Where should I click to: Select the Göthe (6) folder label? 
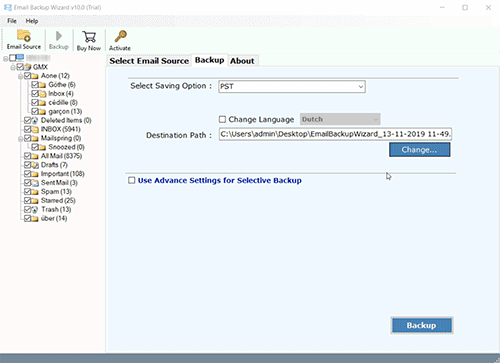pos(62,85)
